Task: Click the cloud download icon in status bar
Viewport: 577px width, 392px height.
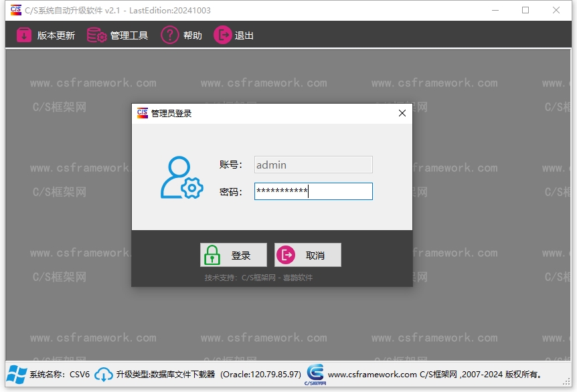Action: (x=102, y=375)
